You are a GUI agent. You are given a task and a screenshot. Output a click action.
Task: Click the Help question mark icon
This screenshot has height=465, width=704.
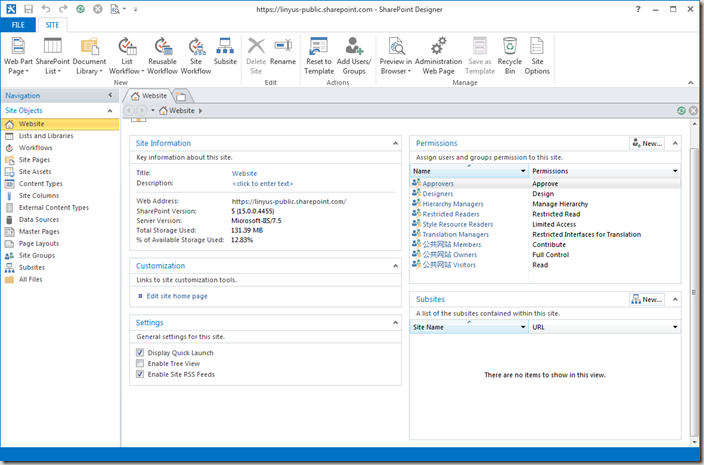[638, 9]
